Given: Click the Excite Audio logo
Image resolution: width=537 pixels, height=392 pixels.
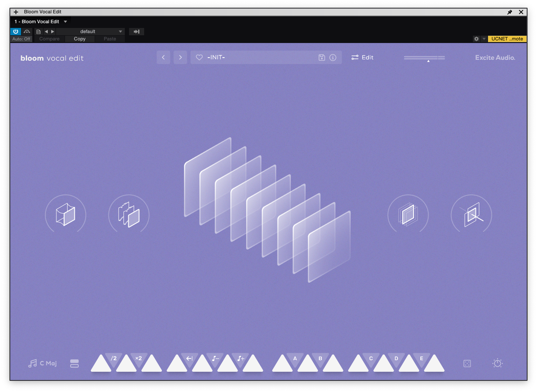Looking at the screenshot, I should pyautogui.click(x=495, y=58).
